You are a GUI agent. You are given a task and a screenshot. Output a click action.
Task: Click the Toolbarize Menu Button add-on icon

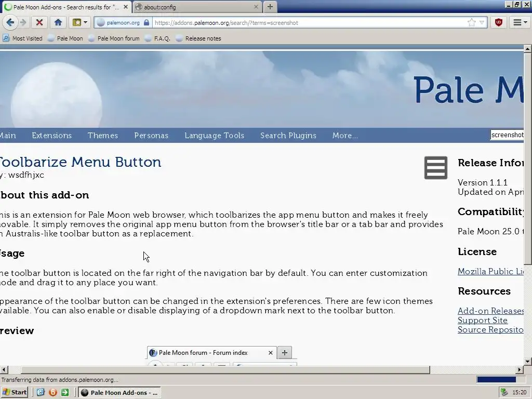pos(436,168)
